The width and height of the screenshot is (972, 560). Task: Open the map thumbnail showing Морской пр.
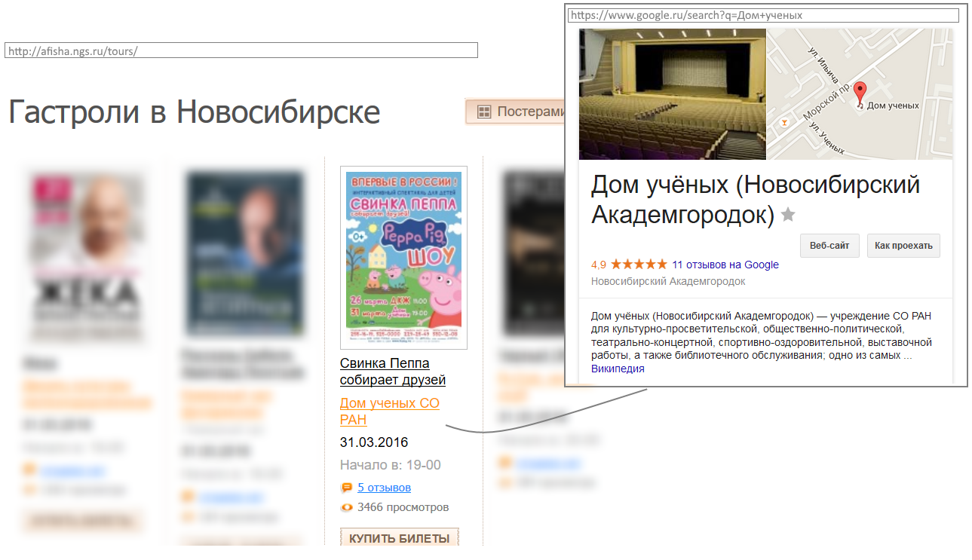tap(860, 94)
